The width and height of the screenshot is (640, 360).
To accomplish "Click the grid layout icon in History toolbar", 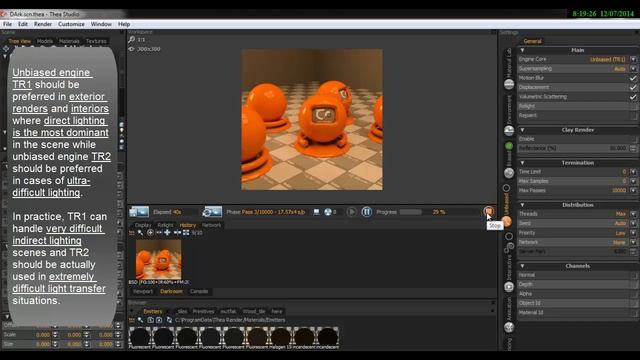I will pyautogui.click(x=186, y=233).
